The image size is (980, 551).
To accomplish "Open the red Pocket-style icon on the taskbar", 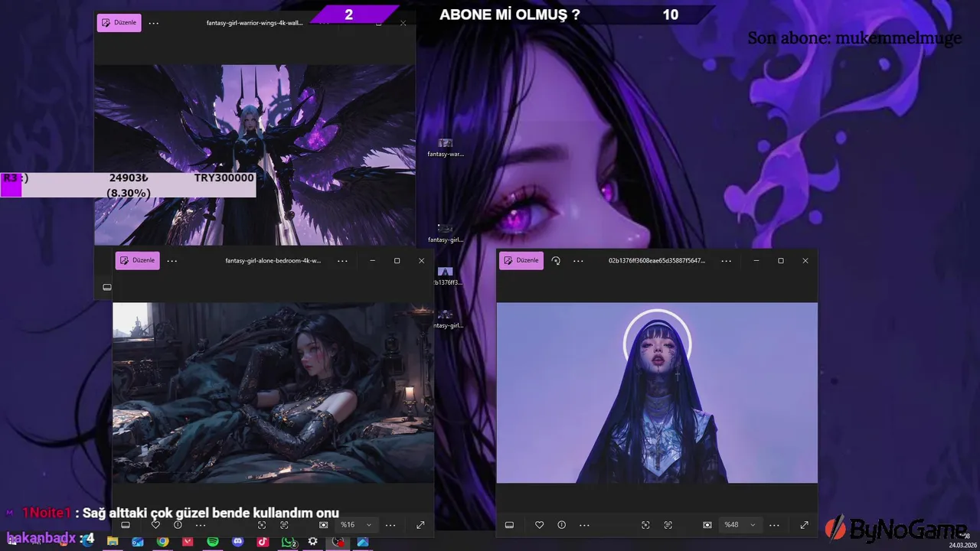I will tap(188, 542).
